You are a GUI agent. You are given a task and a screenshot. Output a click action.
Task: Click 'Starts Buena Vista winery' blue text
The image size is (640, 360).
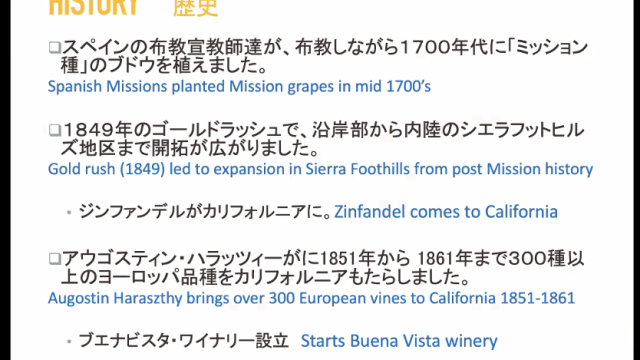pyautogui.click(x=399, y=341)
